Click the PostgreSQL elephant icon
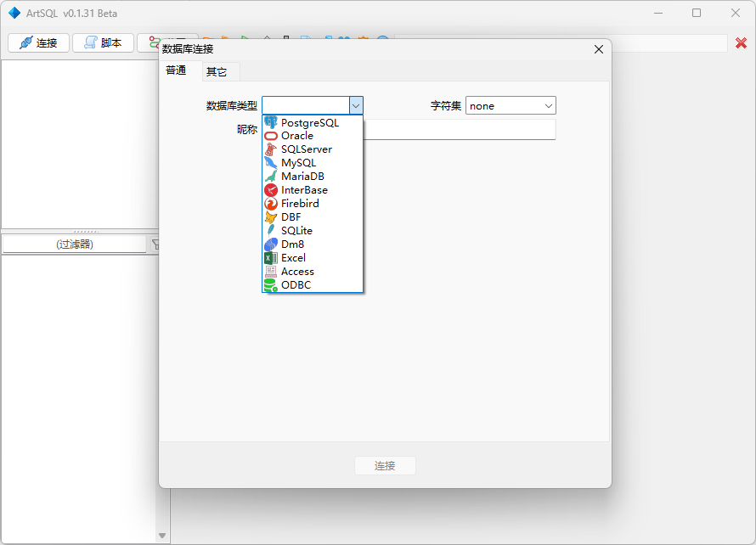Screen dimensions: 756x545 pos(271,122)
